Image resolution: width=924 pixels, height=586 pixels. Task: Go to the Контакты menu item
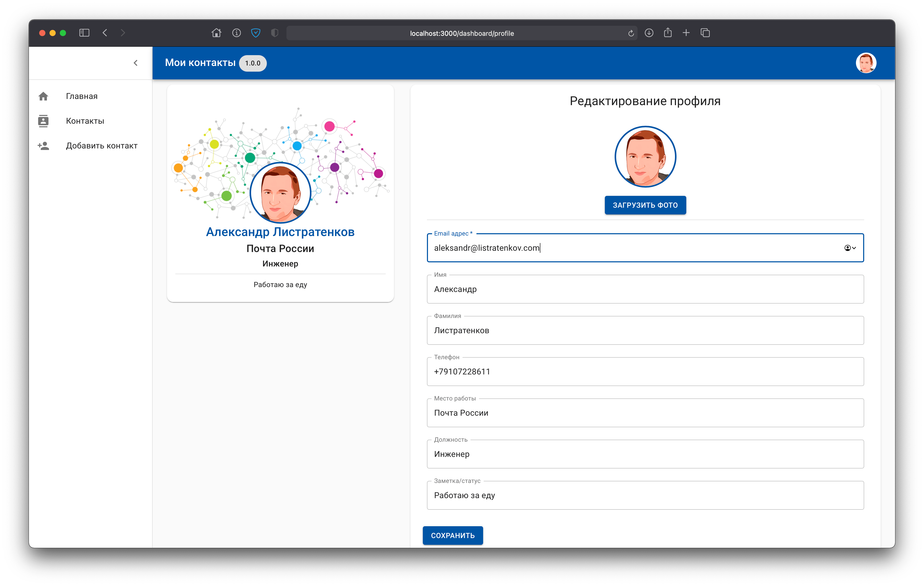click(x=85, y=121)
